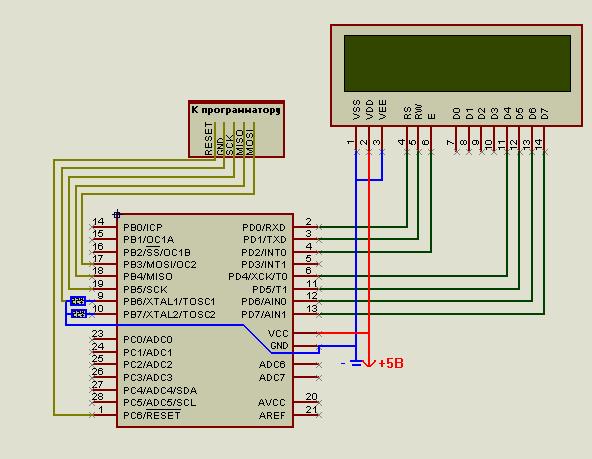The width and height of the screenshot is (592, 459).
Task: Click the GND pin label on microcontroller
Action: 279,346
